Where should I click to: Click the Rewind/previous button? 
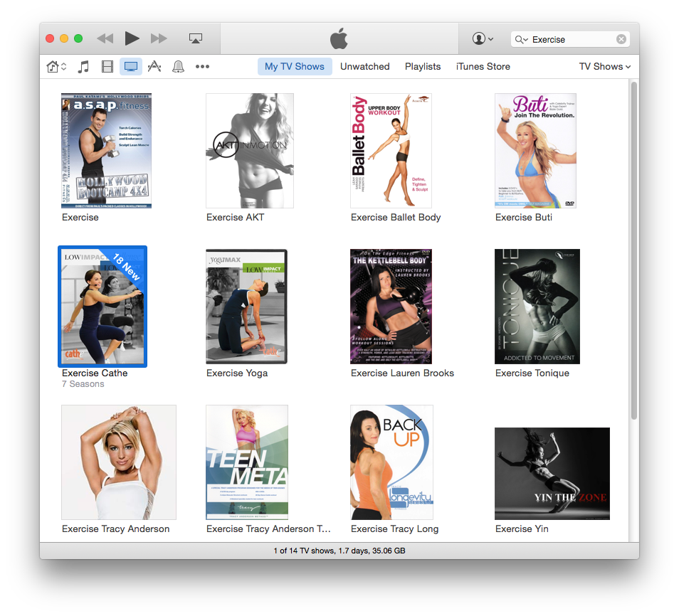105,38
